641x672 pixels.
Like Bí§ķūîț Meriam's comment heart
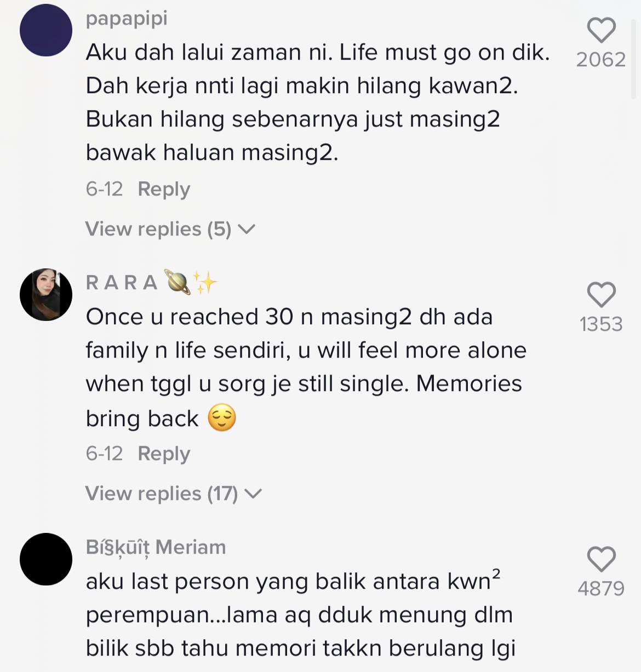point(601,559)
